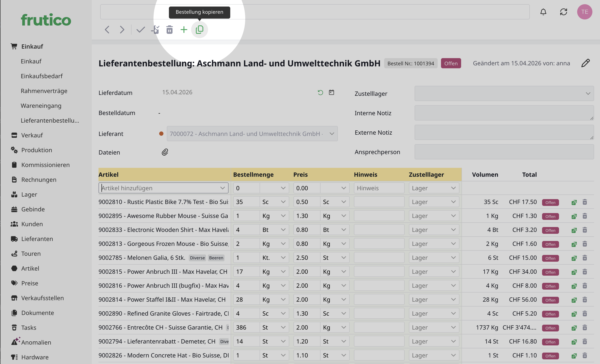This screenshot has width=600, height=364.
Task: Navigate to Wareneingang
Action: click(x=41, y=106)
